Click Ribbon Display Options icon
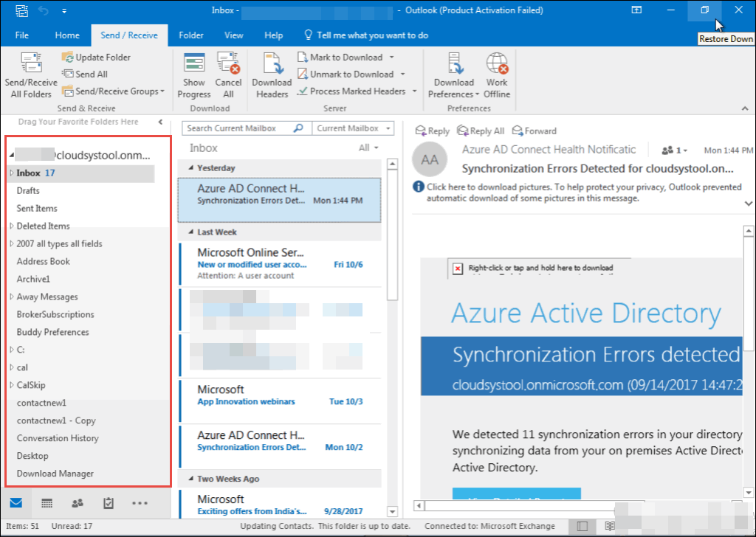This screenshot has height=537, width=756. [637, 10]
